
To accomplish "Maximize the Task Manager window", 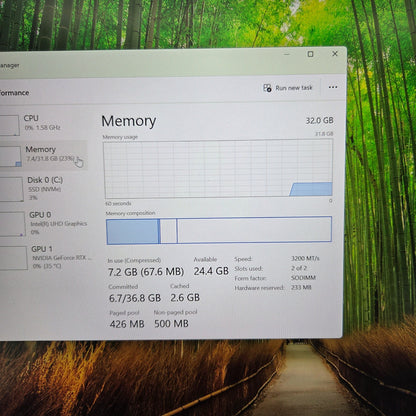I will [x=310, y=54].
